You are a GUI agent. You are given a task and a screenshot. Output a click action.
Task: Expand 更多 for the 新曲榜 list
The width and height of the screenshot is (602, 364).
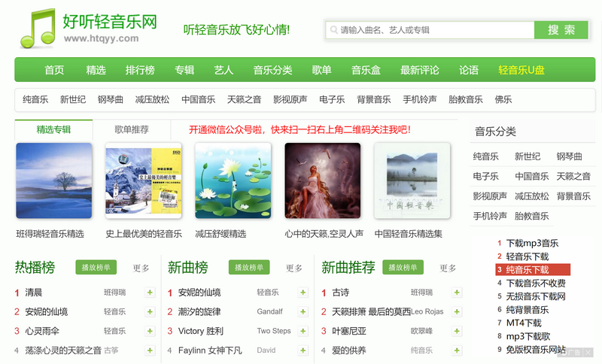point(294,268)
